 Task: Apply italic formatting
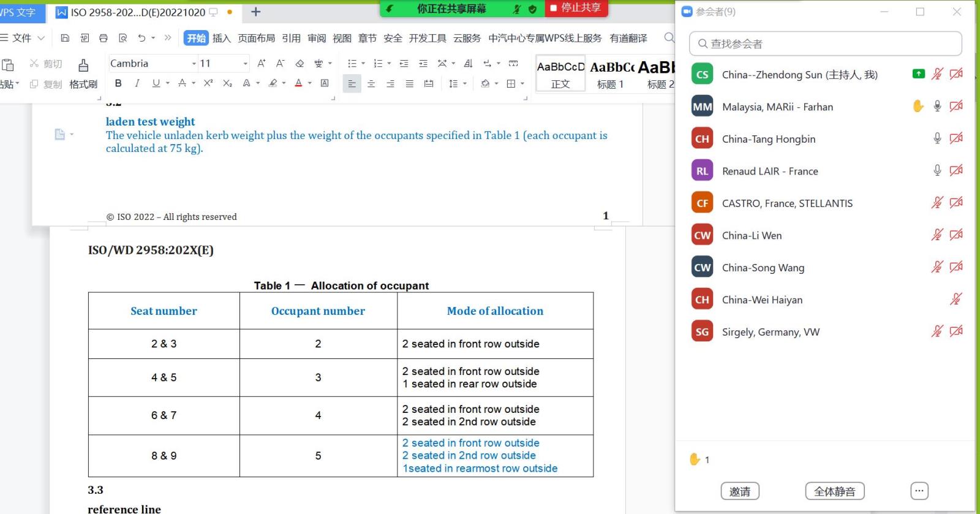(137, 83)
